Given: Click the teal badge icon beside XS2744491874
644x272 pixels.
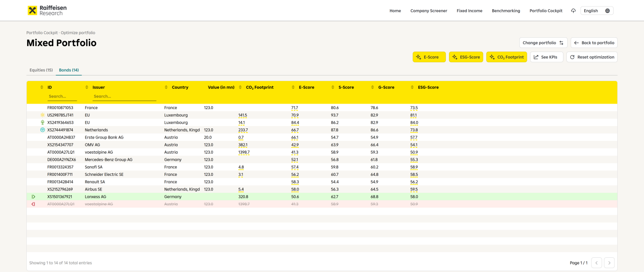Looking at the screenshot, I should (42, 130).
